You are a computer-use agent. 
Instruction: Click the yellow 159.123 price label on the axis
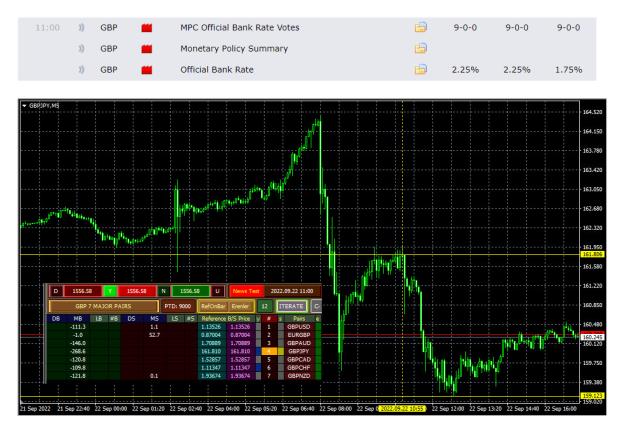point(592,396)
